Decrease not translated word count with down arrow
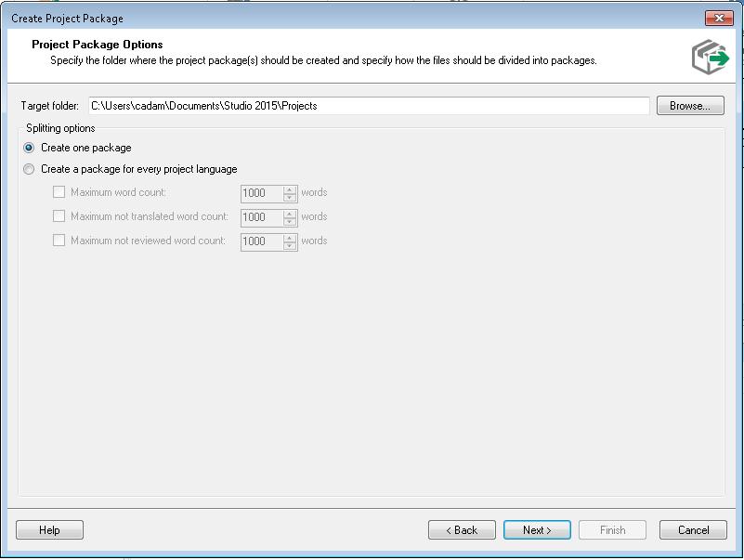Viewport: 744px width, 560px height. pos(290,222)
